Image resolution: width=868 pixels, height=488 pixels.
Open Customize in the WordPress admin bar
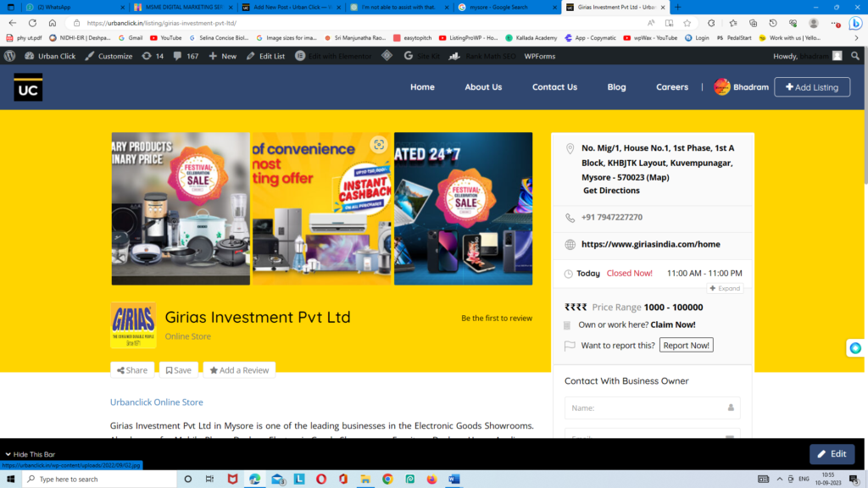pos(109,56)
